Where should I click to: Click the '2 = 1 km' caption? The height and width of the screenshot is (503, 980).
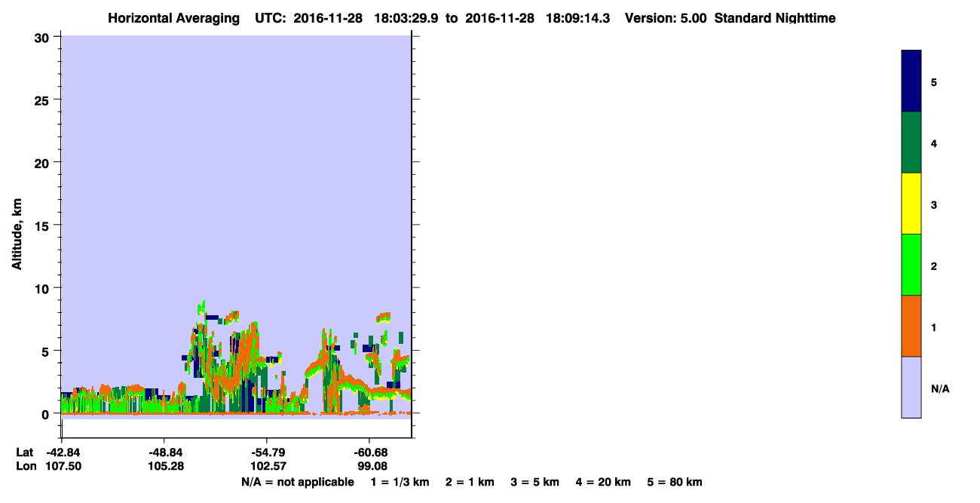click(x=470, y=482)
